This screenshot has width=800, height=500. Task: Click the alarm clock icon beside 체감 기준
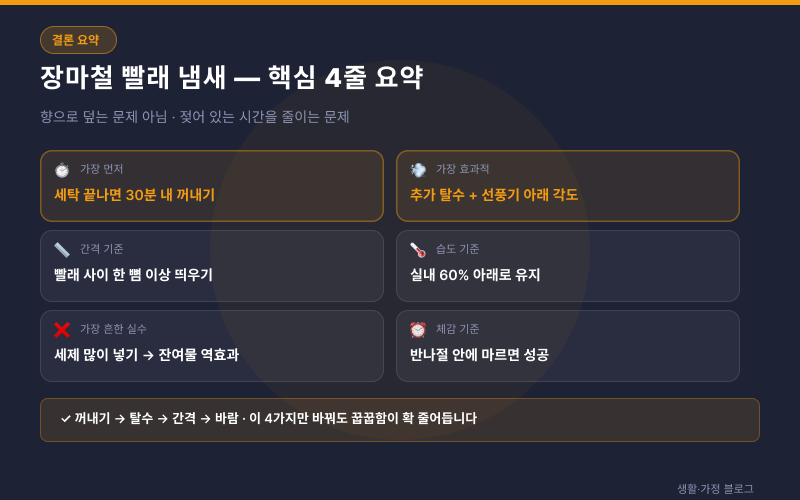[x=418, y=330]
